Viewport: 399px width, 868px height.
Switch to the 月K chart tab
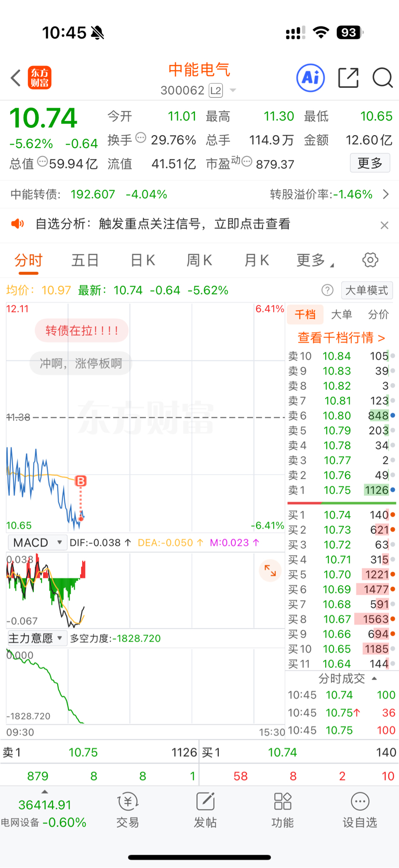[257, 260]
